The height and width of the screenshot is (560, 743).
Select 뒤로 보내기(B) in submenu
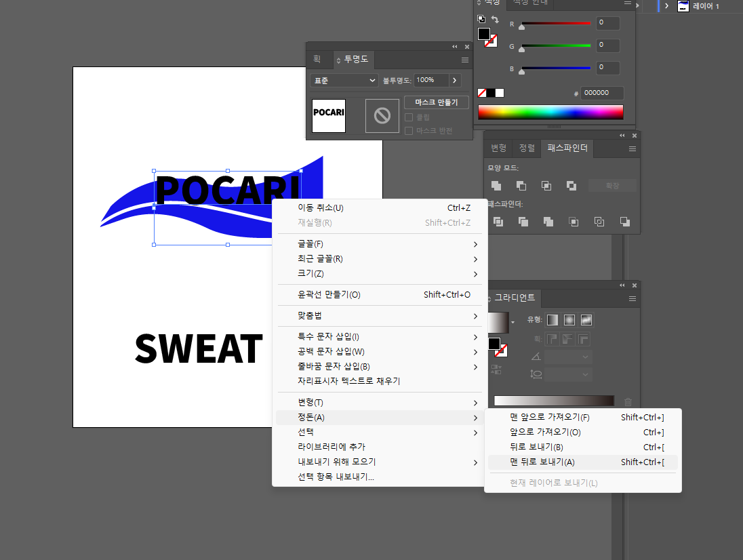[583, 447]
